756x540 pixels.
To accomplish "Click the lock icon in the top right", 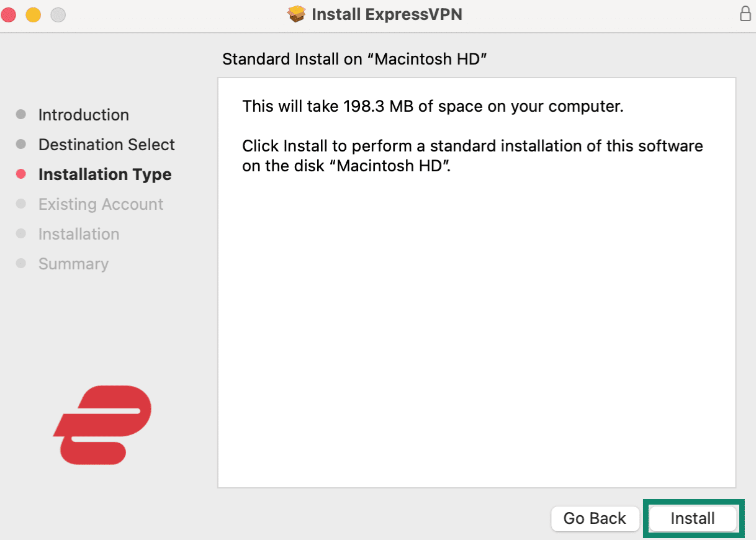I will click(745, 13).
